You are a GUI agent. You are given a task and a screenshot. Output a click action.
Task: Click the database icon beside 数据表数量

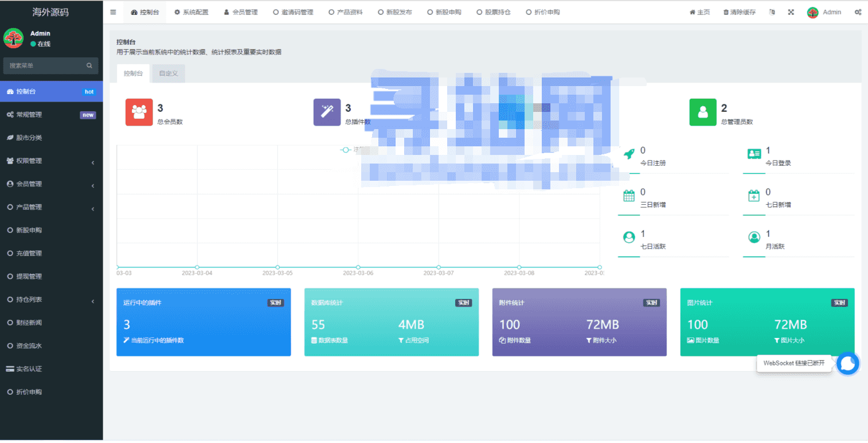[x=314, y=340]
